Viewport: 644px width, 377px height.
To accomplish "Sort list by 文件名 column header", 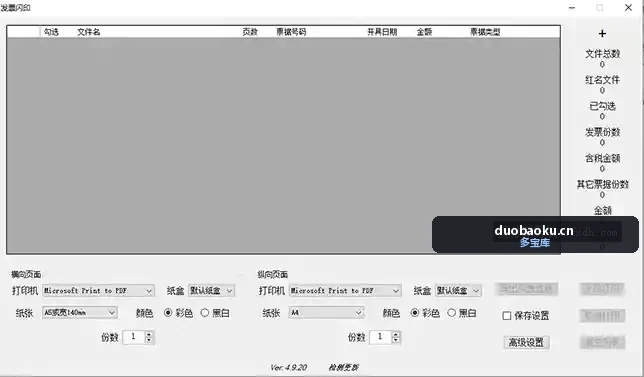I will (x=89, y=32).
